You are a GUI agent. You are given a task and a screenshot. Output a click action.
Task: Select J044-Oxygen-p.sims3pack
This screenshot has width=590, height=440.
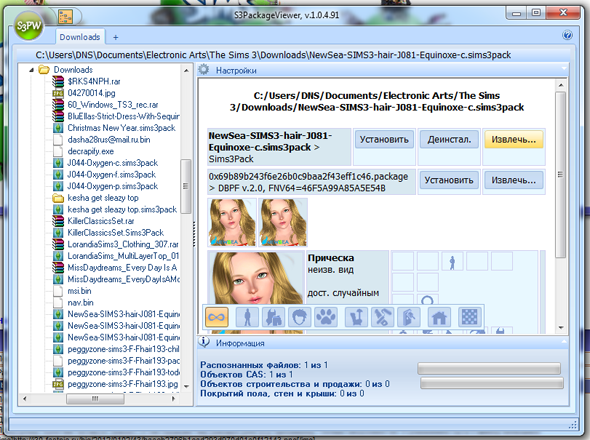pyautogui.click(x=113, y=186)
